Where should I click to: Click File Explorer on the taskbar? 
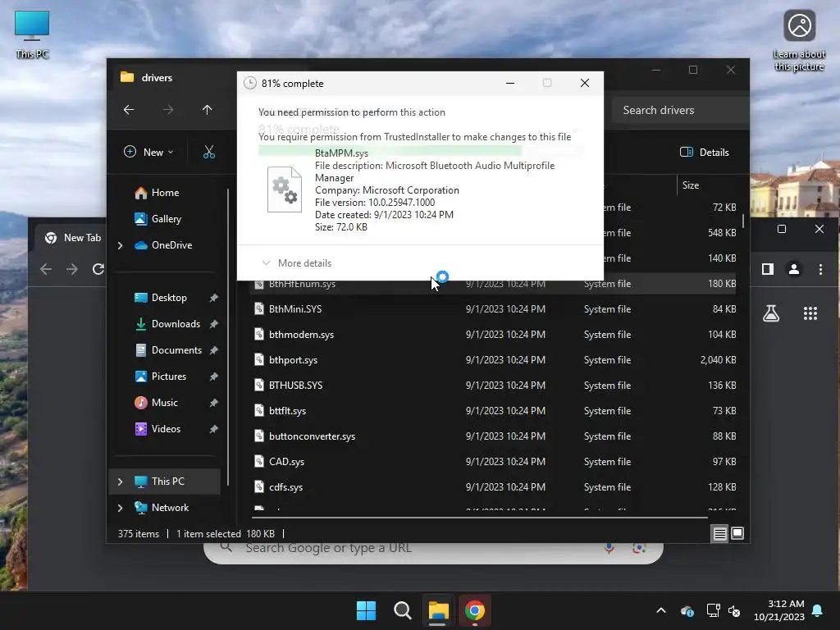pyautogui.click(x=438, y=610)
